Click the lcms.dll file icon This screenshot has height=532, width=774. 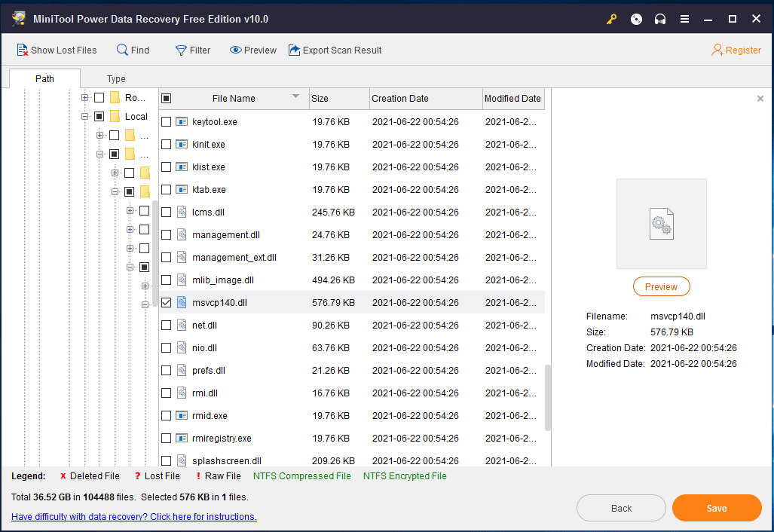coord(182,212)
